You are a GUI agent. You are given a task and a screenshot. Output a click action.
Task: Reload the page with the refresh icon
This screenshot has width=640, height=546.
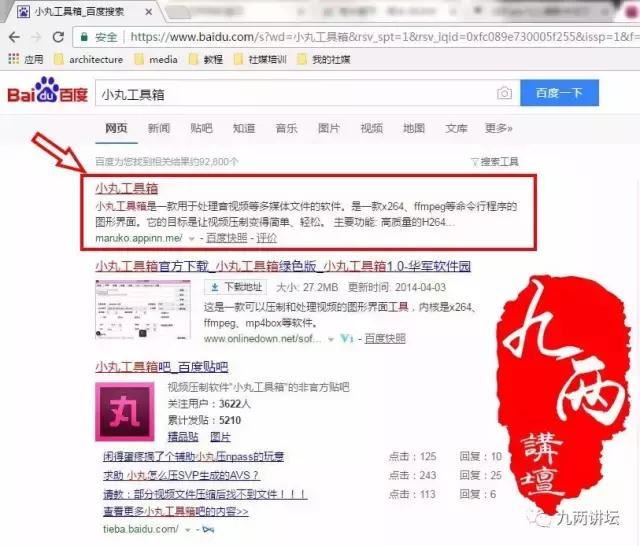coord(58,37)
